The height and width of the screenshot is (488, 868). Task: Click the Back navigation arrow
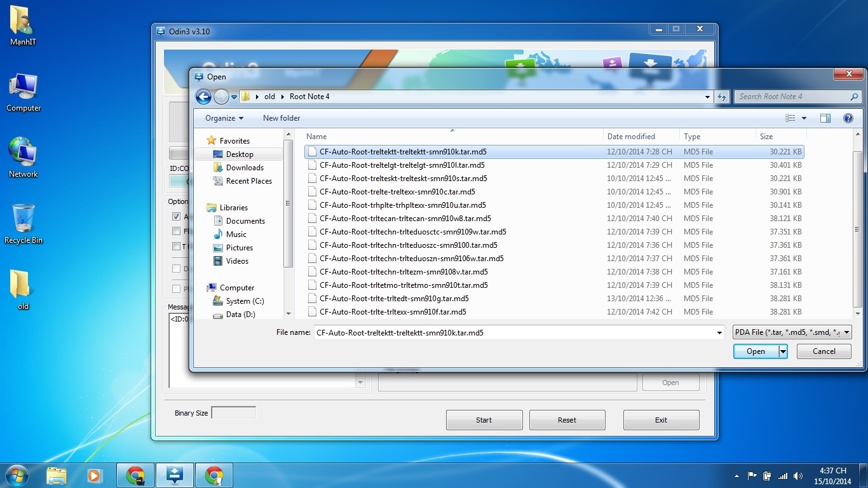pyautogui.click(x=203, y=97)
